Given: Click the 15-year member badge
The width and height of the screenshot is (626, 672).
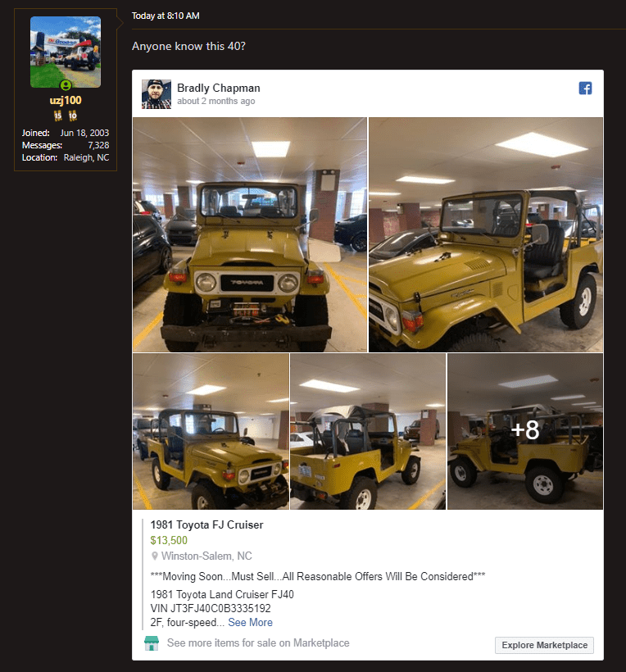Looking at the screenshot, I should pos(58,116).
